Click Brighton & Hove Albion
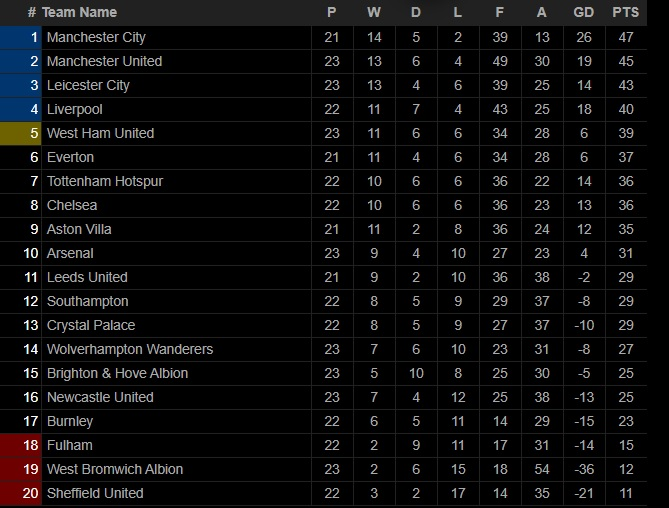The height and width of the screenshot is (508, 669). [x=117, y=373]
